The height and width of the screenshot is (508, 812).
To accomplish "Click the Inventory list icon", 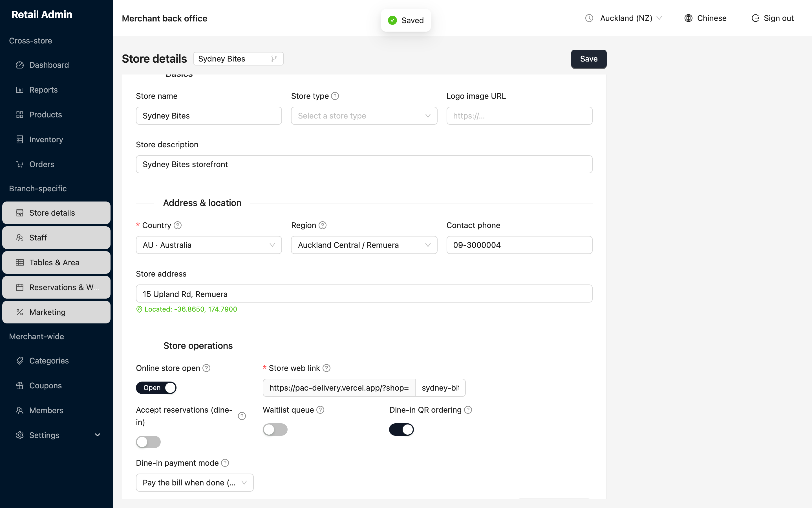I will [20, 139].
